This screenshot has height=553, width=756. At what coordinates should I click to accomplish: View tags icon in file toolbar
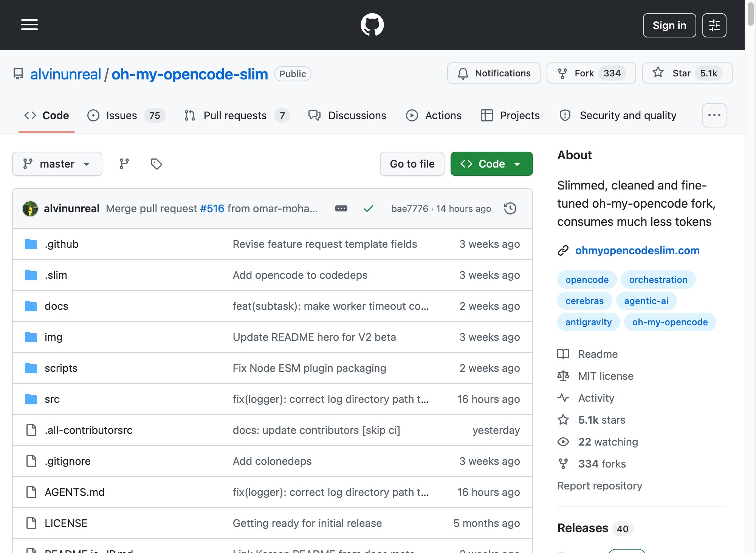point(156,164)
